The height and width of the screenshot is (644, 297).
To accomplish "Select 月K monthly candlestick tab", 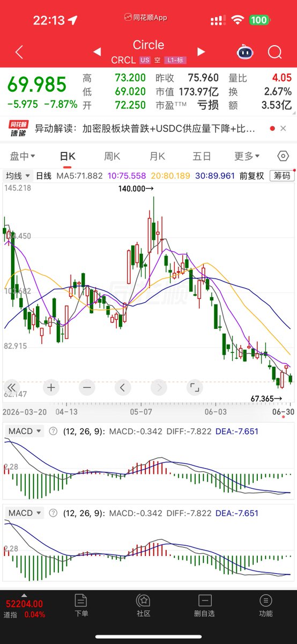I will point(157,156).
